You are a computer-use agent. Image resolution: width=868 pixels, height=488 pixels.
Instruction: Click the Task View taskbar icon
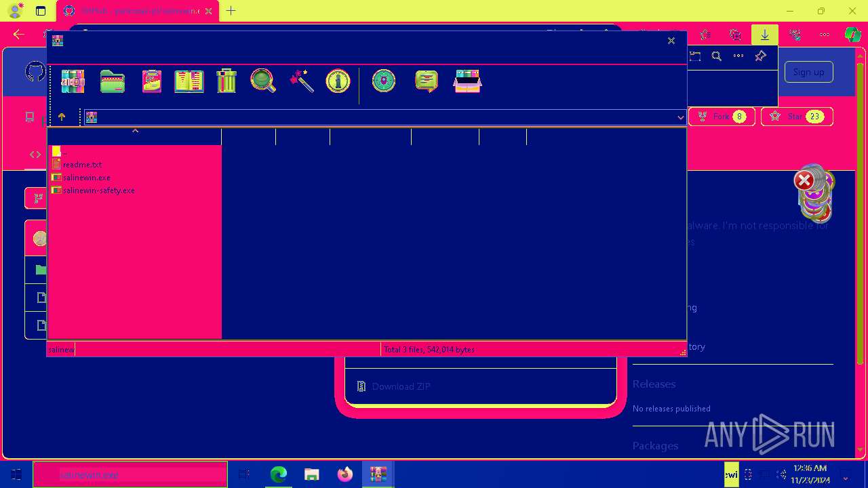click(244, 474)
